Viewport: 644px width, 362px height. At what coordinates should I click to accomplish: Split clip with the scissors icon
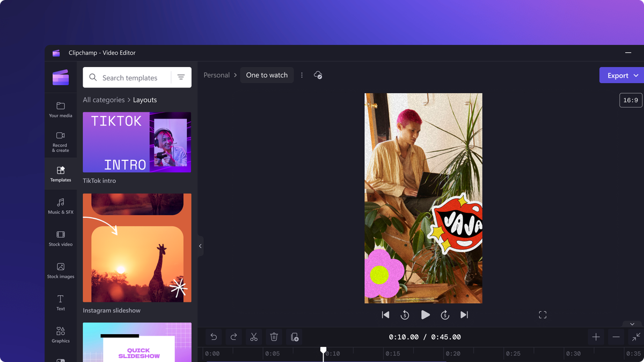tap(254, 337)
